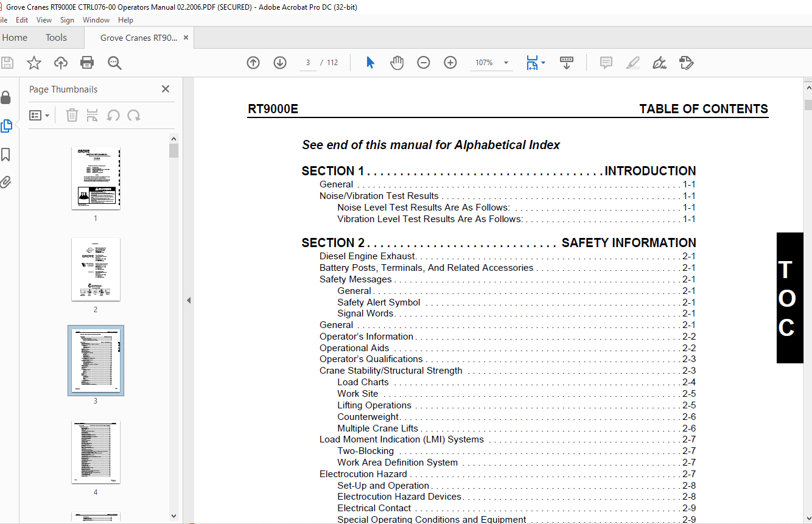
Task: Click the SECTION 1 INTRODUCTION heading
Action: tap(499, 171)
